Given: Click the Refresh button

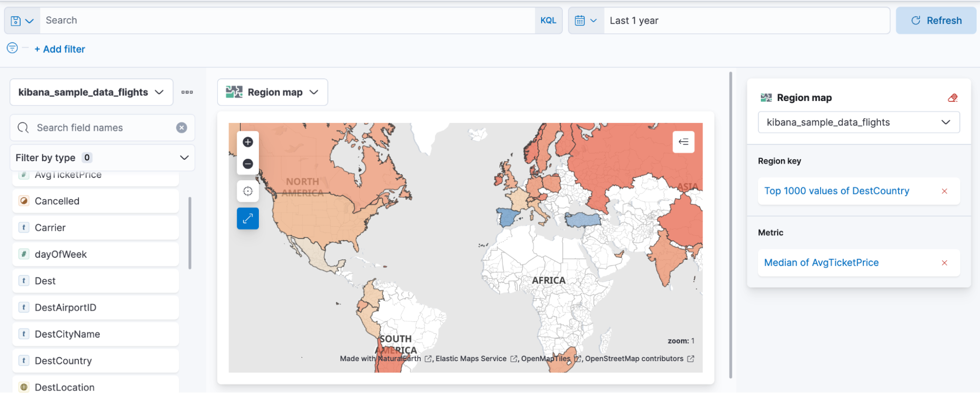Looking at the screenshot, I should point(936,21).
